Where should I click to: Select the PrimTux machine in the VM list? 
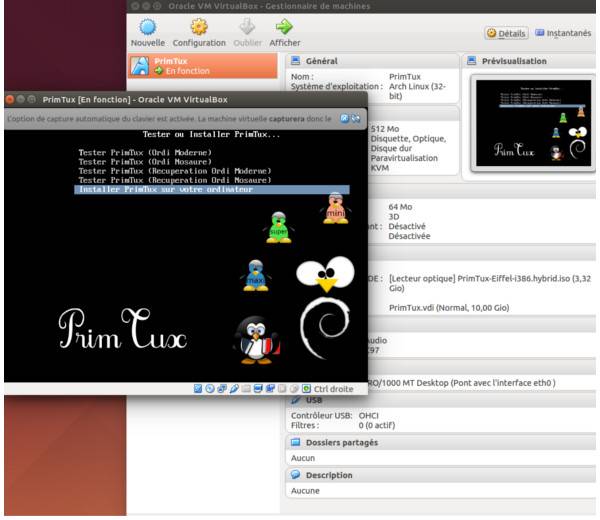(x=202, y=66)
